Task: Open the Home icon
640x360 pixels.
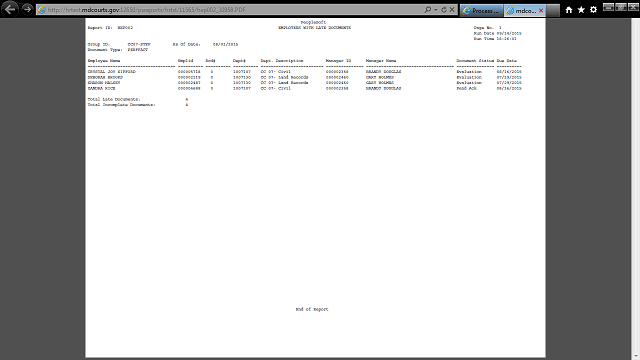Action: pos(569,10)
